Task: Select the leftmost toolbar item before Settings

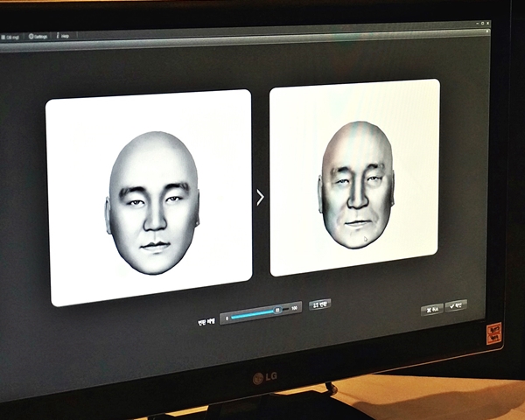Action: point(10,37)
